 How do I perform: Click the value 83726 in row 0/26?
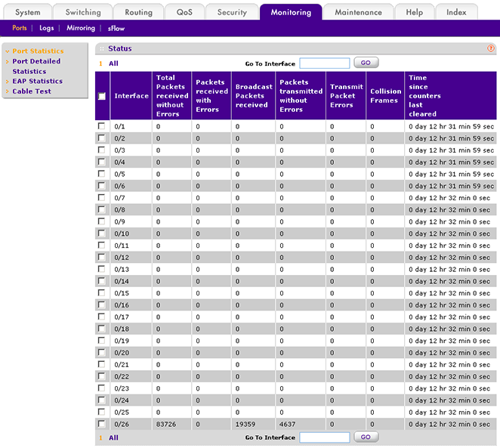166,424
